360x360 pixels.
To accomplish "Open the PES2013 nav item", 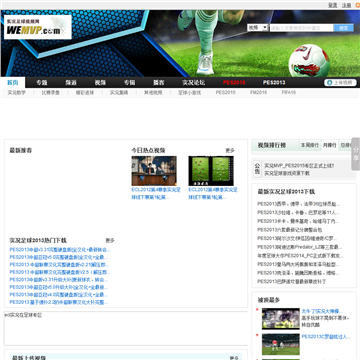I will (x=274, y=83).
